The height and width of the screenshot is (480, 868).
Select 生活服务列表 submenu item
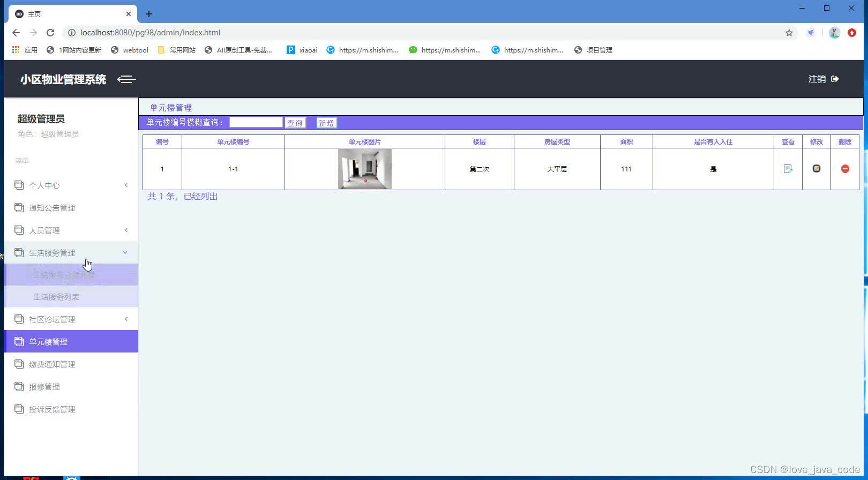[x=71, y=297]
